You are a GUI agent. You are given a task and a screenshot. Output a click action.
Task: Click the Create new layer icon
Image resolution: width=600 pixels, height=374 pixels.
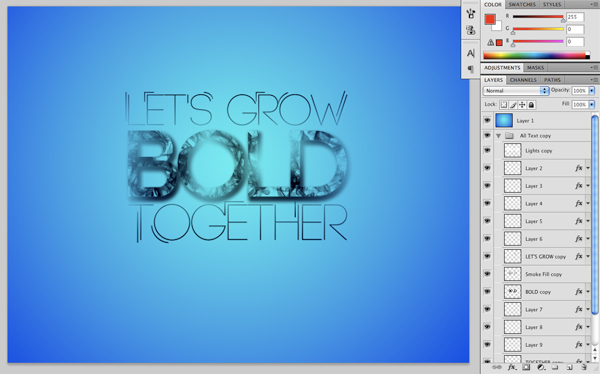[x=569, y=367]
